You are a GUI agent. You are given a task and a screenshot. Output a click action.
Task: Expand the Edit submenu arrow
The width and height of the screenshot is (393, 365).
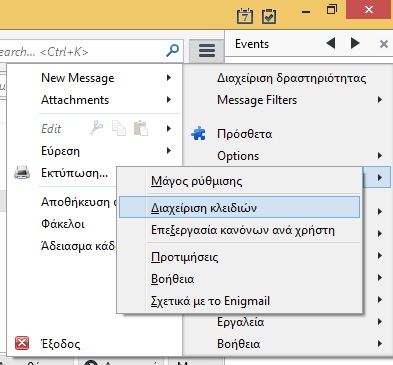tap(169, 128)
